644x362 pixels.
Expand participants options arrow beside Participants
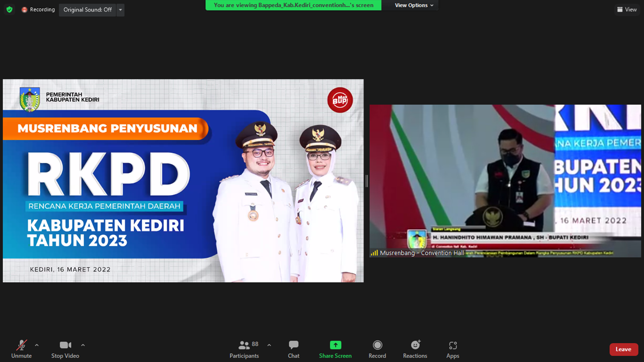pyautogui.click(x=269, y=345)
